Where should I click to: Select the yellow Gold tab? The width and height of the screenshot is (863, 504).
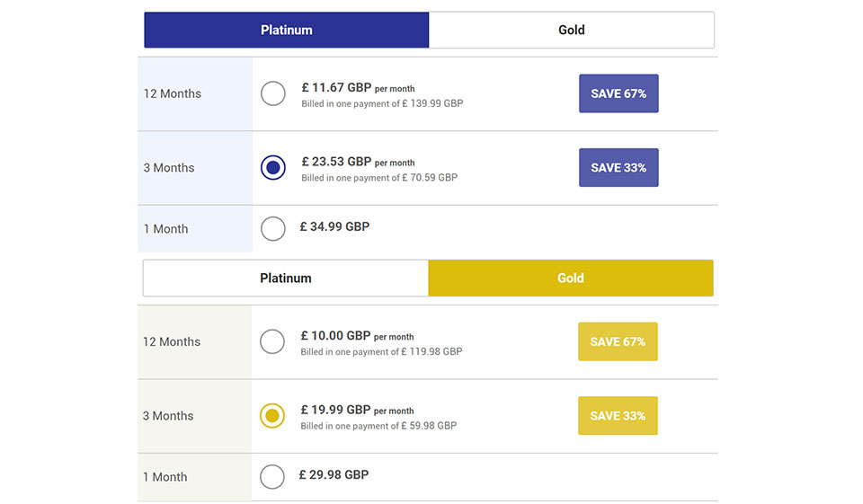click(x=571, y=278)
